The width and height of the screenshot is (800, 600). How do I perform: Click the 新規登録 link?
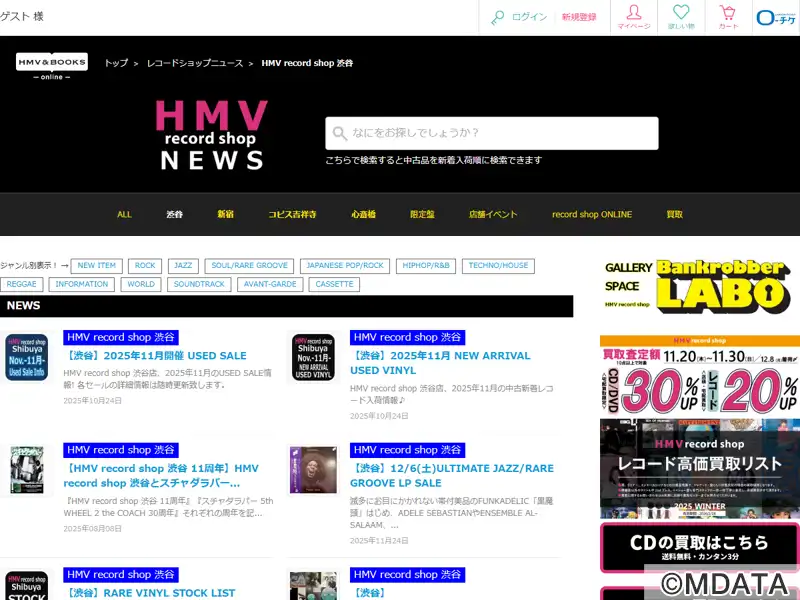[x=579, y=17]
